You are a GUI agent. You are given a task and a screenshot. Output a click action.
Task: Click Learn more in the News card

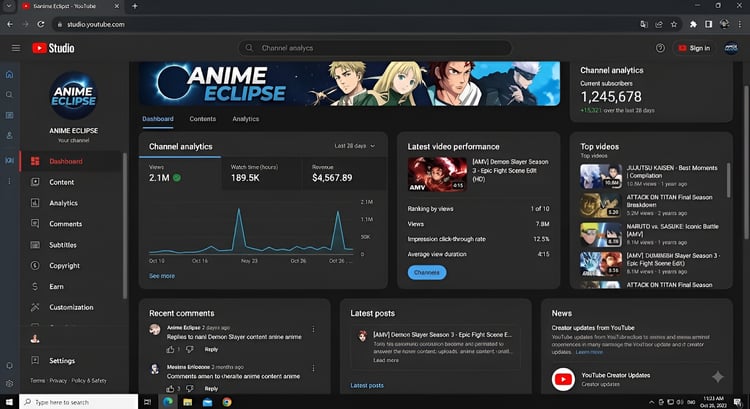pos(589,352)
